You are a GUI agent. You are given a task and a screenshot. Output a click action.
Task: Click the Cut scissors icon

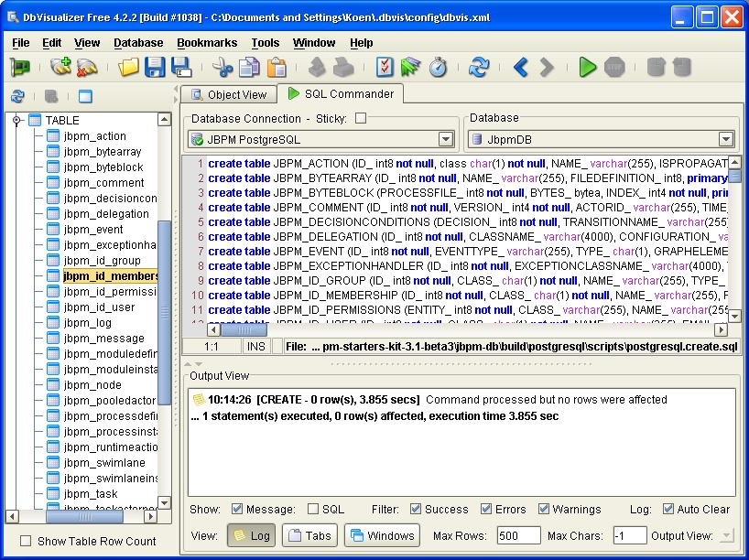point(223,67)
